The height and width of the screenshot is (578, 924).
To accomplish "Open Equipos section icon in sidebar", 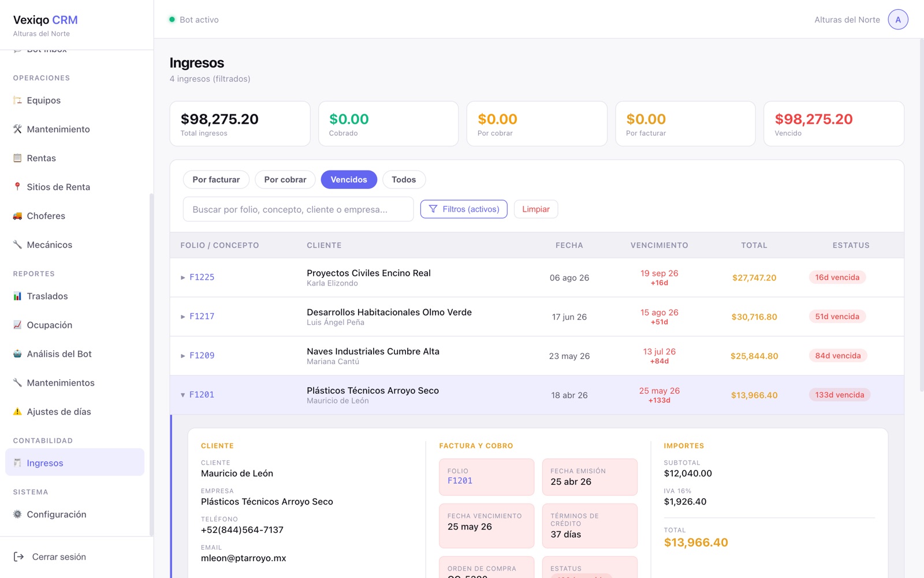I will [17, 101].
